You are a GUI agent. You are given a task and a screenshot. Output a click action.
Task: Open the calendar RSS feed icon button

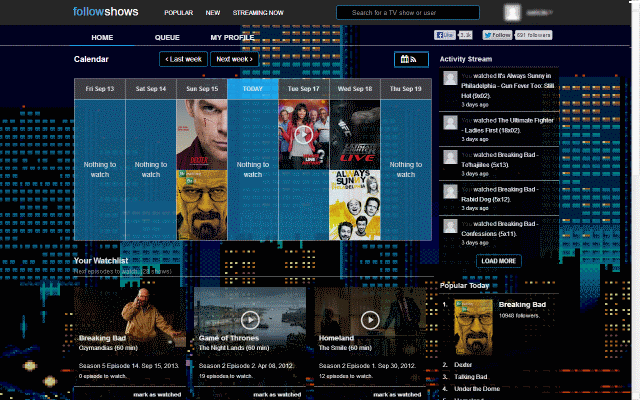point(411,59)
